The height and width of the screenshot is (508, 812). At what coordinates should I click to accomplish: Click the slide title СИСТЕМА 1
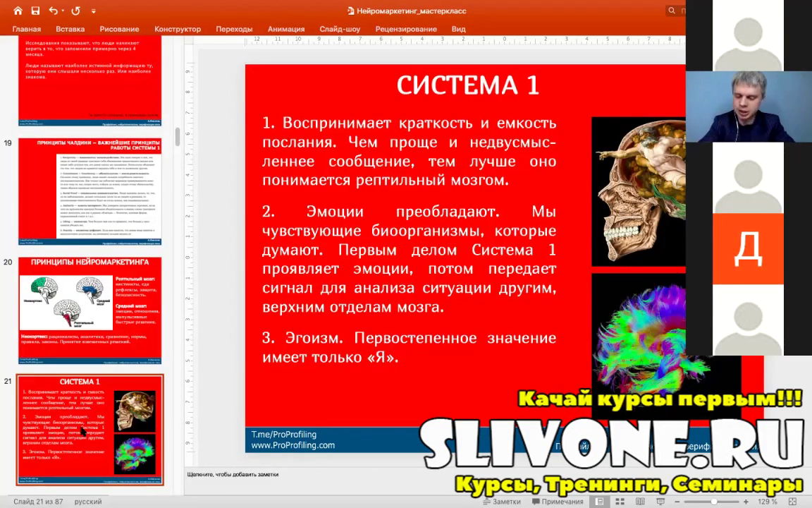(x=467, y=85)
